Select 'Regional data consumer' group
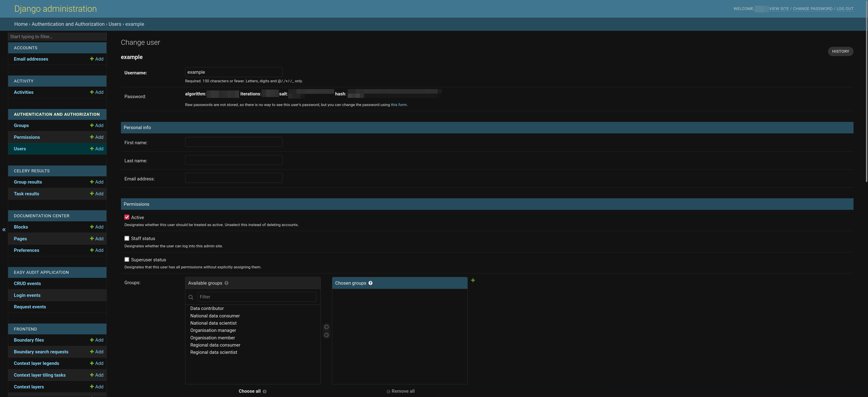 (x=215, y=345)
